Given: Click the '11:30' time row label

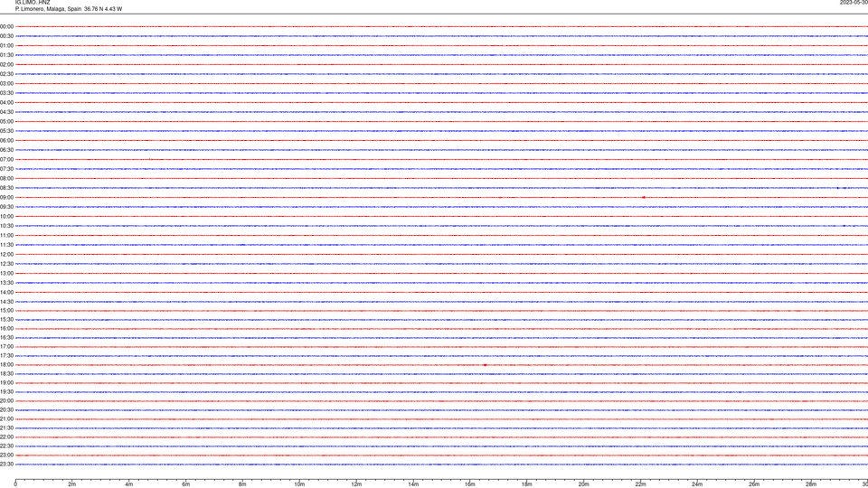Looking at the screenshot, I should click(6, 245).
